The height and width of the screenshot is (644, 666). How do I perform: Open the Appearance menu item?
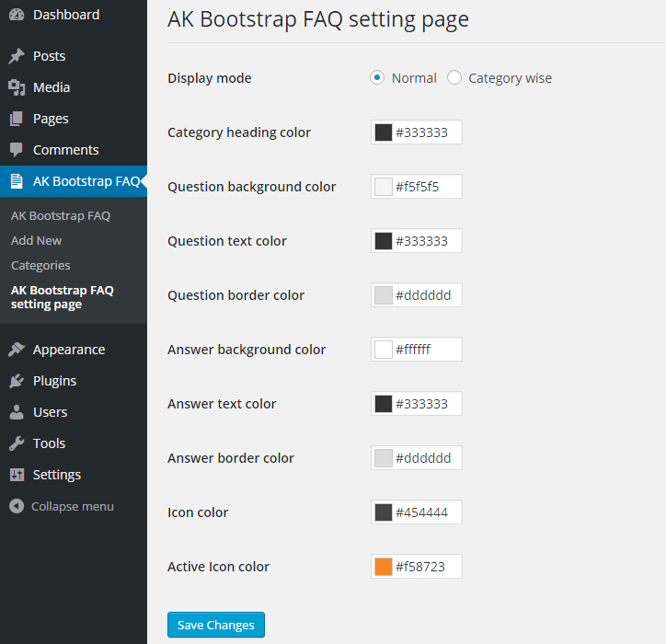pyautogui.click(x=74, y=350)
